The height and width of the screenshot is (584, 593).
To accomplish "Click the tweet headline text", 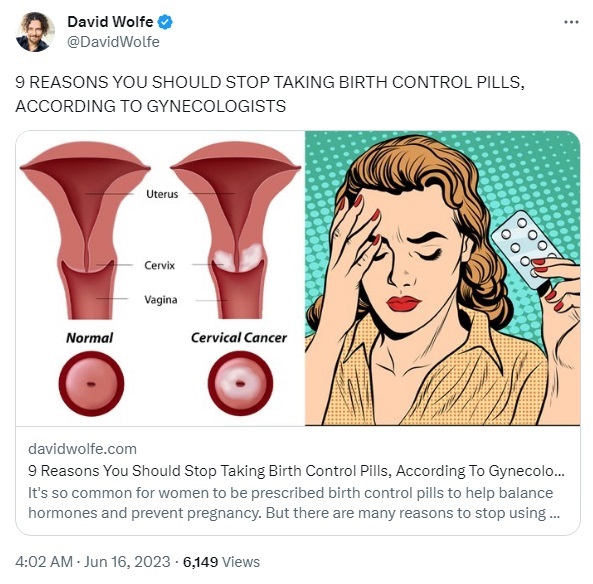I will click(270, 94).
